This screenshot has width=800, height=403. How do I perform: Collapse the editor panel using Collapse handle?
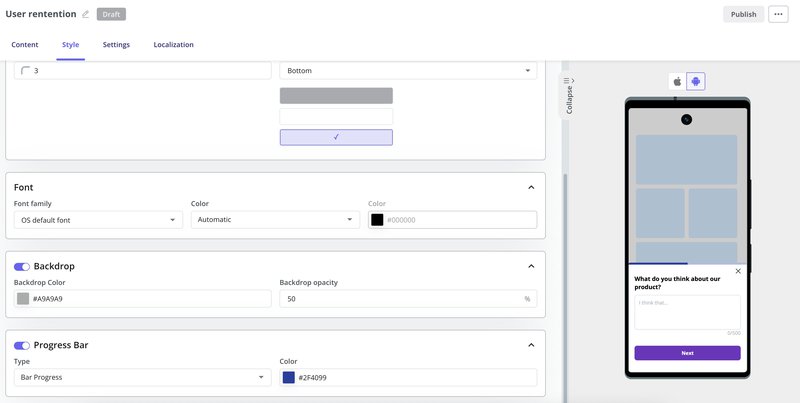pos(569,96)
